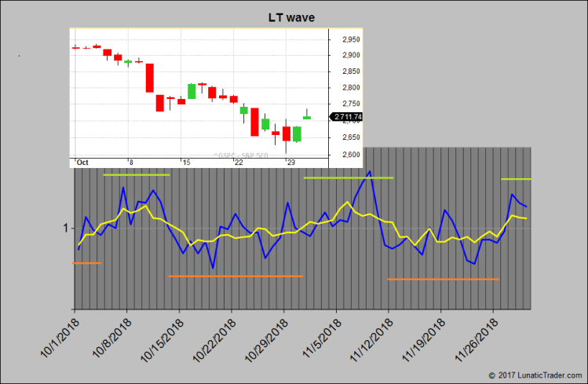588x384 pixels.
Task: Click the blue line's highest peak in November
Action: pos(369,171)
